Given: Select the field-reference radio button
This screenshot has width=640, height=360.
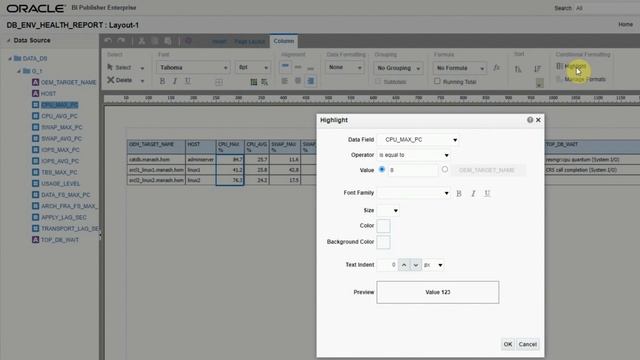Looking at the screenshot, I should 444,169.
